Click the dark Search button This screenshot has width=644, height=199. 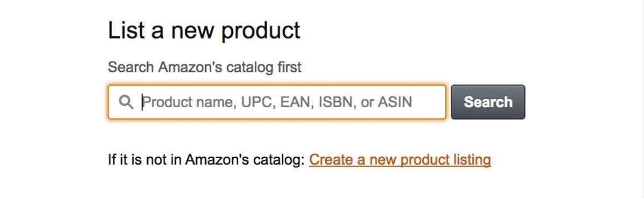click(488, 102)
